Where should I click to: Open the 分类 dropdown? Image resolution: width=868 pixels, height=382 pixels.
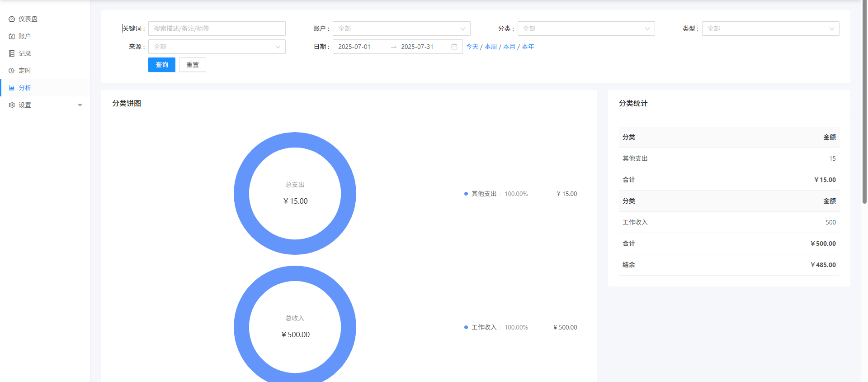click(x=586, y=29)
